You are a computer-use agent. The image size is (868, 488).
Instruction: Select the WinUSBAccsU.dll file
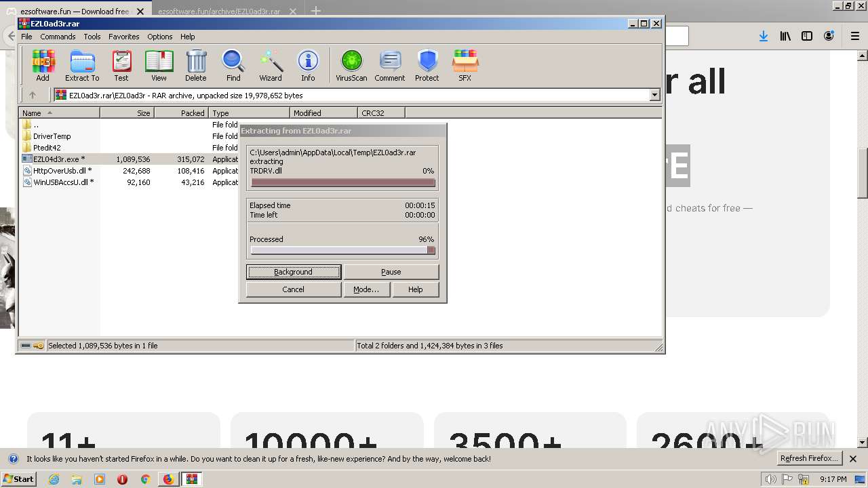click(x=63, y=182)
